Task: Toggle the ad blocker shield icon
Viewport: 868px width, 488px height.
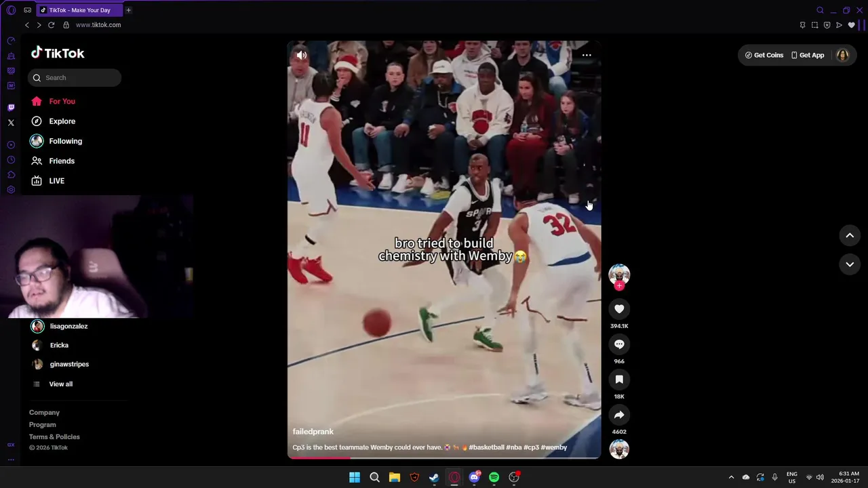Action: [827, 25]
